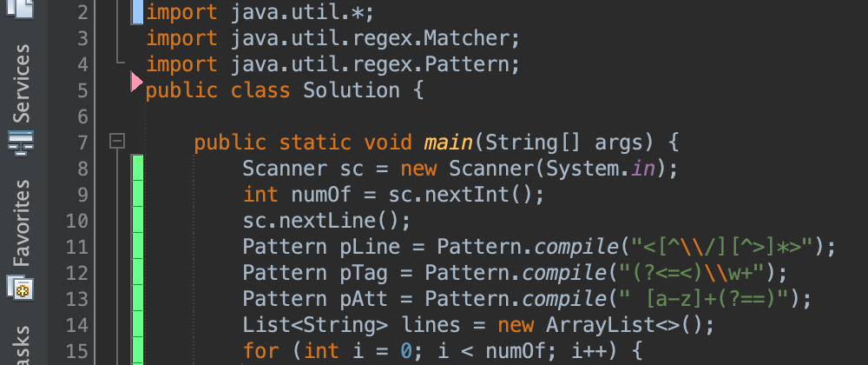Click line number 11 in the gutter
The image size is (868, 365).
pyautogui.click(x=76, y=247)
